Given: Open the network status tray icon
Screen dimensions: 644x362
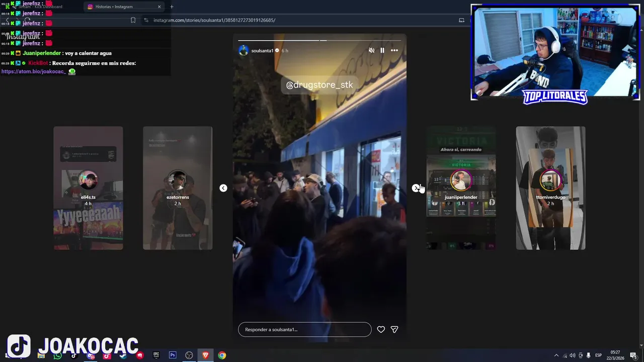Looking at the screenshot, I should pyautogui.click(x=565, y=355).
